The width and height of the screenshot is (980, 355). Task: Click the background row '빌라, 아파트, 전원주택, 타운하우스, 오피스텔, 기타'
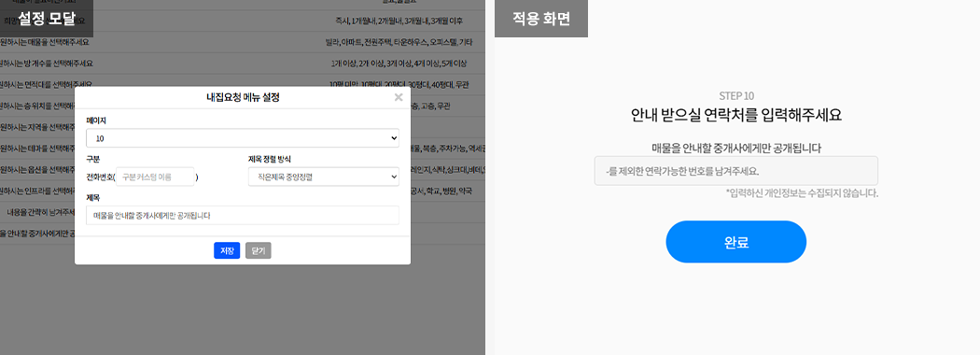pyautogui.click(x=399, y=43)
